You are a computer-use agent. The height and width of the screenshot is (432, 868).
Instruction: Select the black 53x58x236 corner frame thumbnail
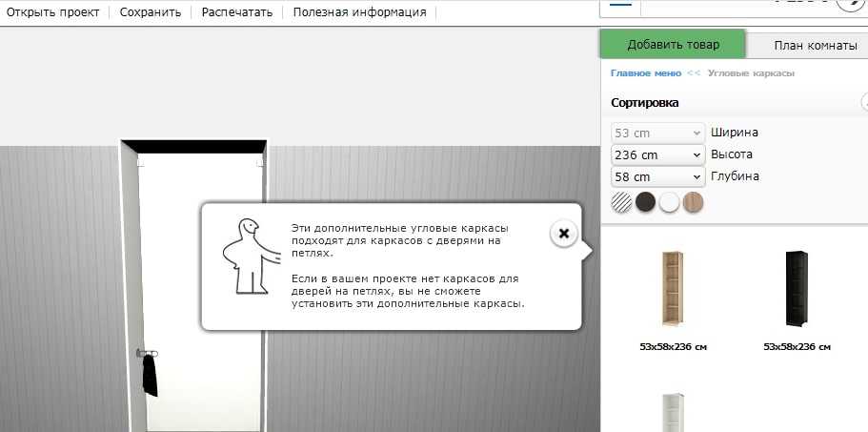(797, 291)
